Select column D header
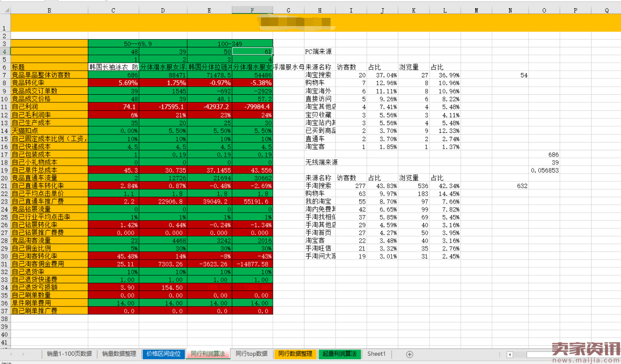This screenshot has width=621, height=364. click(x=163, y=10)
